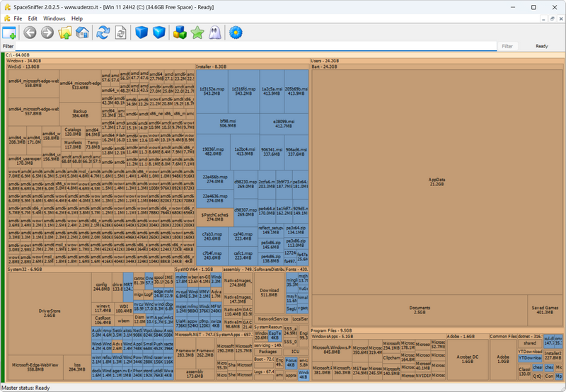Select the Installer2 227.8MB block
The height and width of the screenshot is (392, 566).
coord(553,355)
